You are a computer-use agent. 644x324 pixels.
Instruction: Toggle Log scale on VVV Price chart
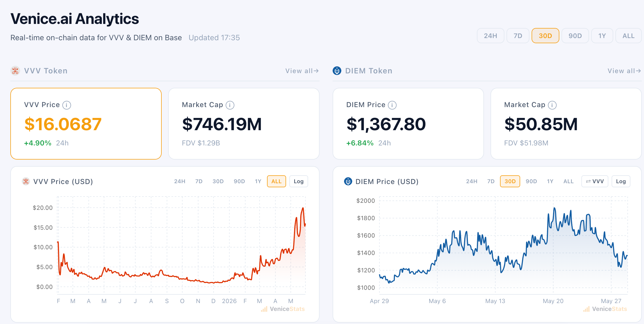299,181
